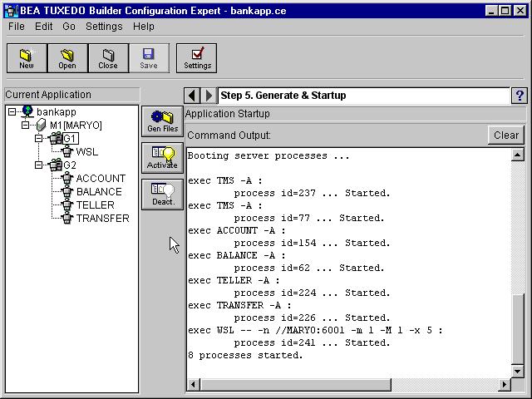
Task: Click 'Booting server processes ...' output line
Action: click(268, 155)
